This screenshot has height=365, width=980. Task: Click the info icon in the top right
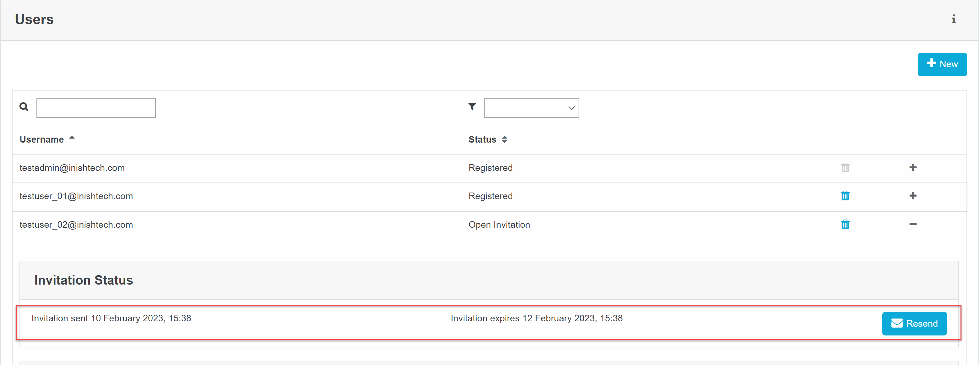pyautogui.click(x=954, y=19)
